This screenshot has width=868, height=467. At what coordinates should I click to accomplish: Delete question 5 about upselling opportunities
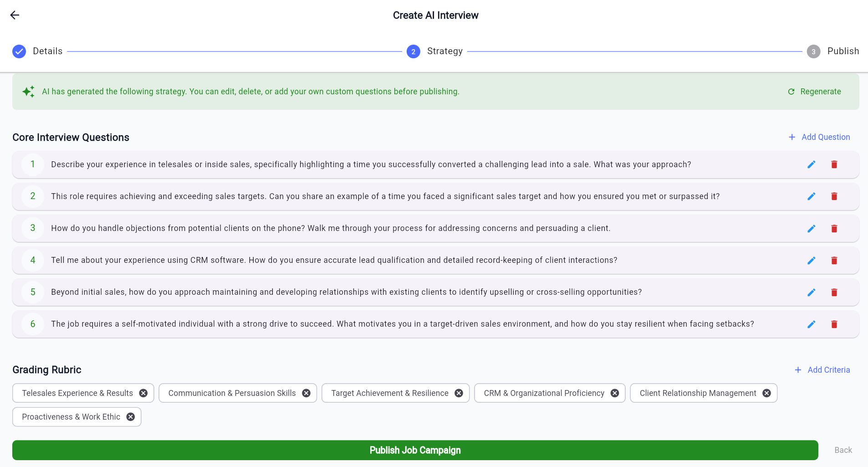834,292
